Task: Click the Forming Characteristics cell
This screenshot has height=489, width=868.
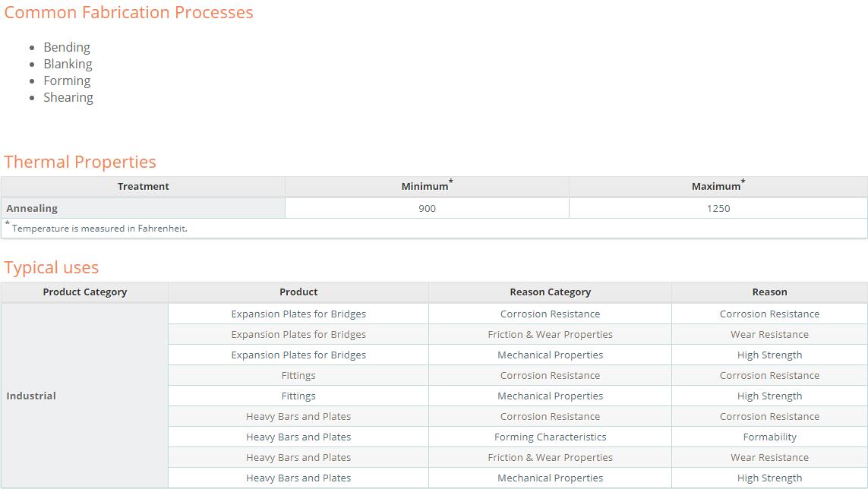Action: 551,437
